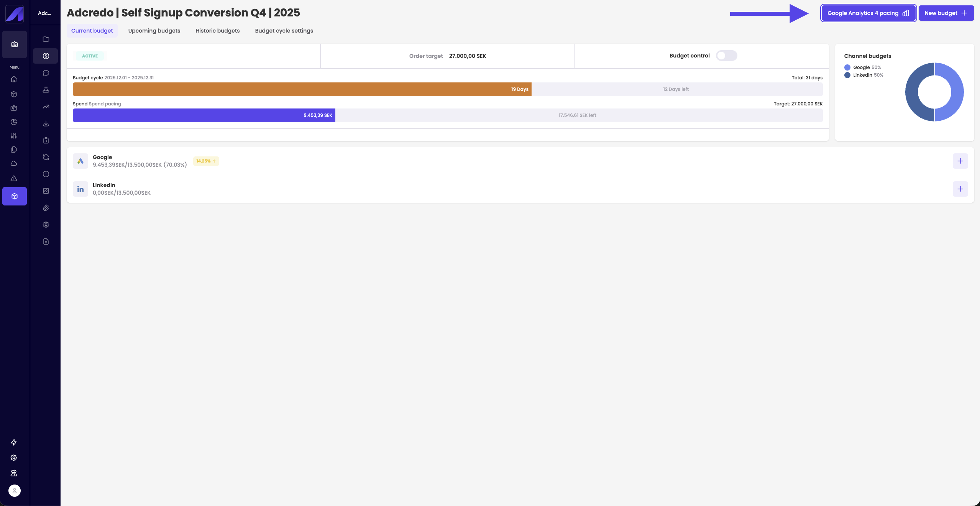Click the pie chart icon in the left sidebar
The image size is (980, 506).
[14, 122]
